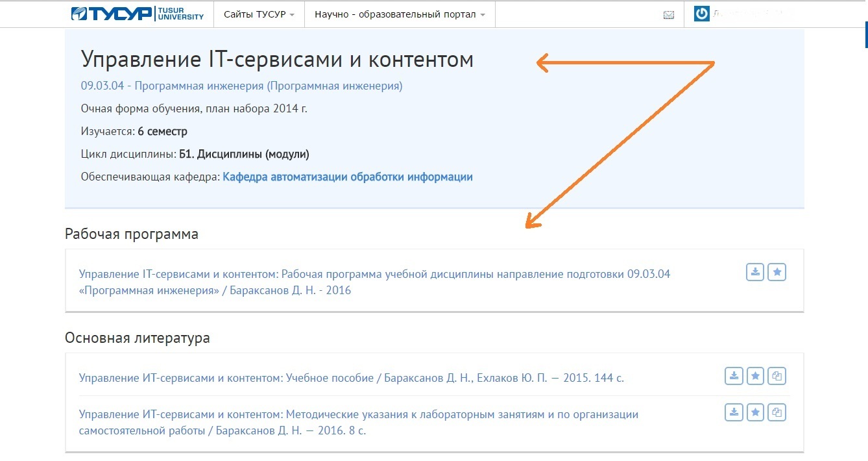The height and width of the screenshot is (461, 868).
Task: Open Научно - образовательный портал dropdown menu
Action: (x=400, y=14)
